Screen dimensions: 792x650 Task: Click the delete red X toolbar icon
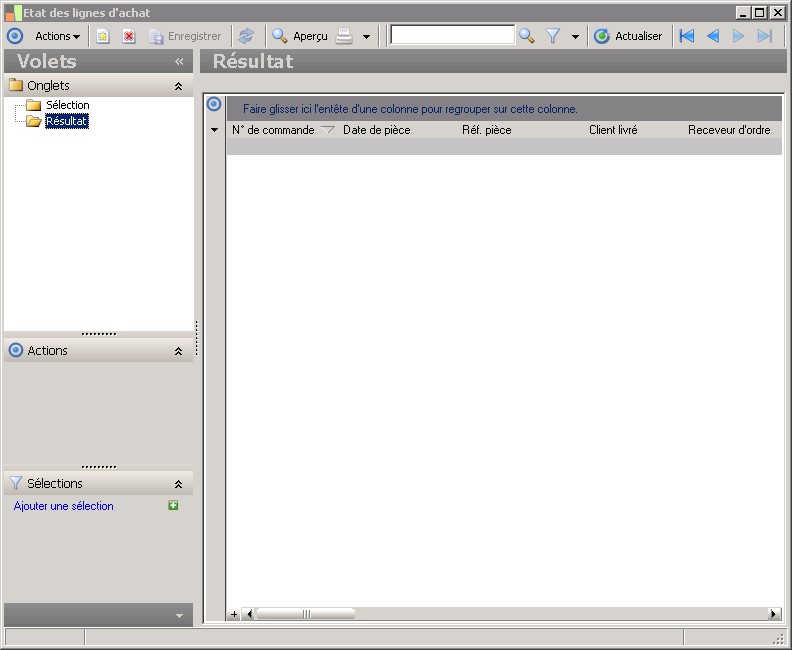[x=129, y=36]
